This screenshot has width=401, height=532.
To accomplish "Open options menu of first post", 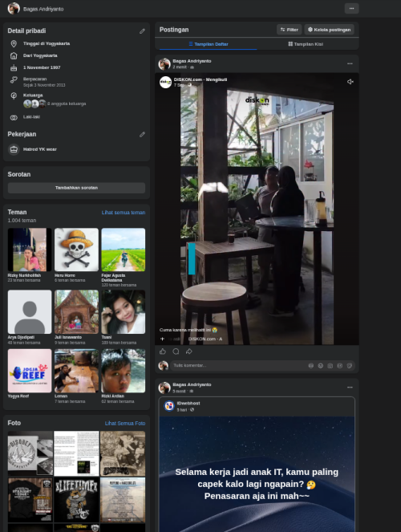I will (x=350, y=63).
